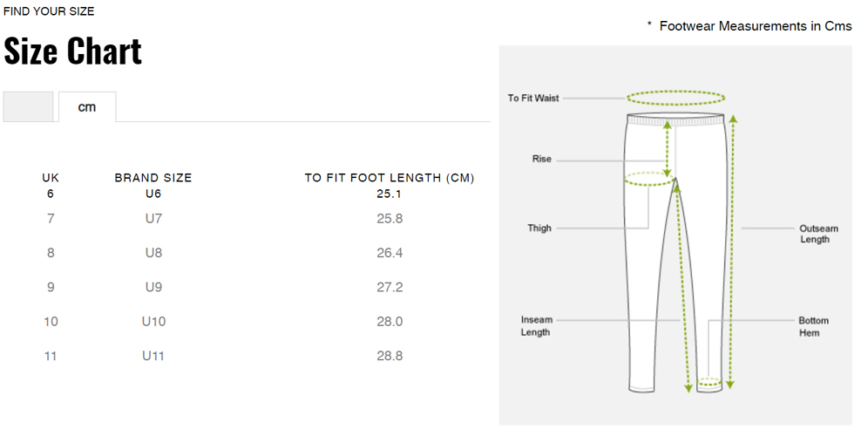
Task: Switch to the cm tab
Action: [87, 106]
